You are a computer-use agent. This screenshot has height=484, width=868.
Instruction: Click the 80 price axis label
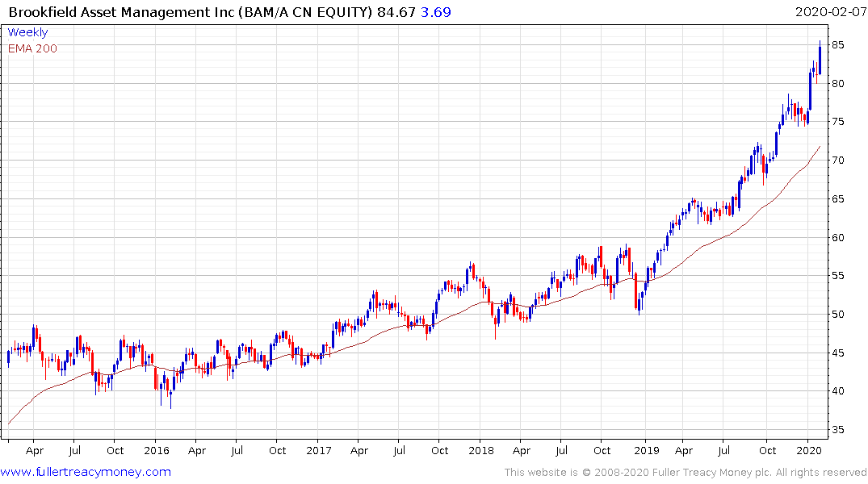coord(837,84)
